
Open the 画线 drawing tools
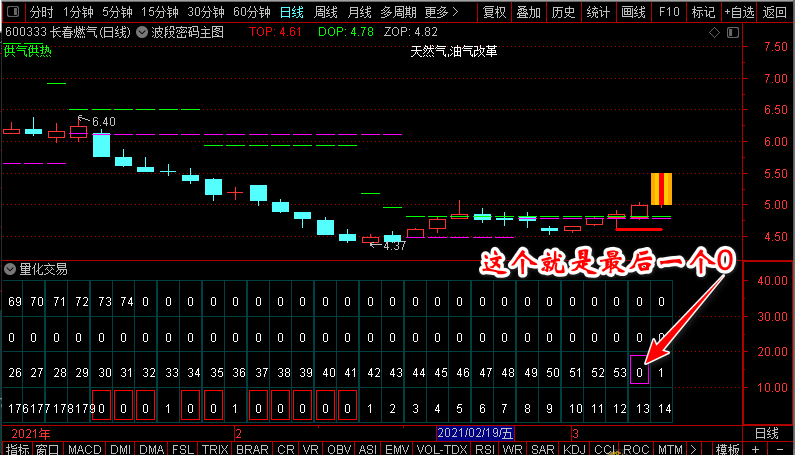[x=633, y=12]
